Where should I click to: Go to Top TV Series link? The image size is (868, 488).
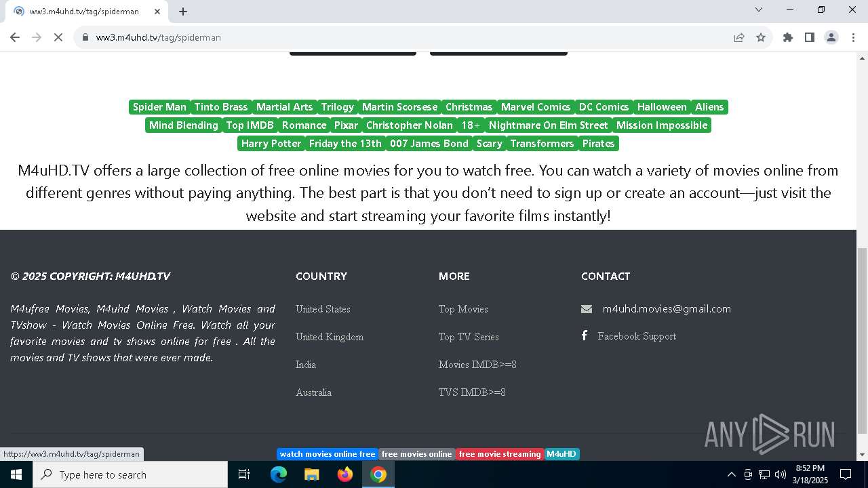point(469,337)
